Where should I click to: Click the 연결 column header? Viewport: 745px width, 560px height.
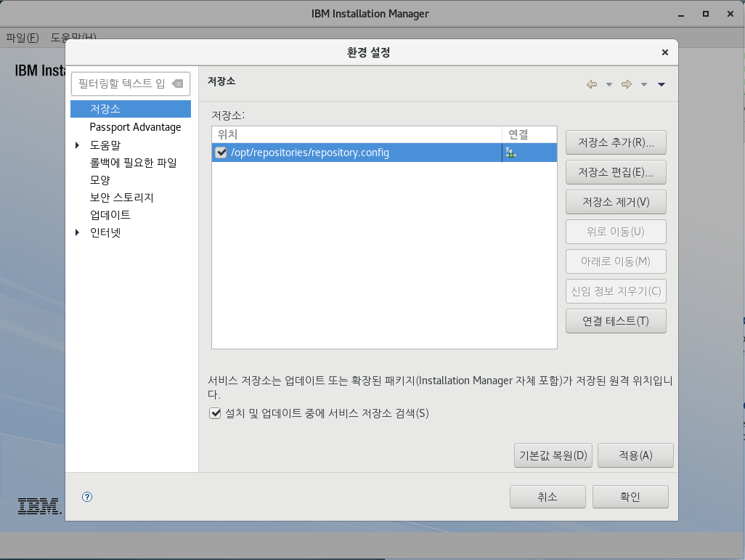tap(529, 134)
